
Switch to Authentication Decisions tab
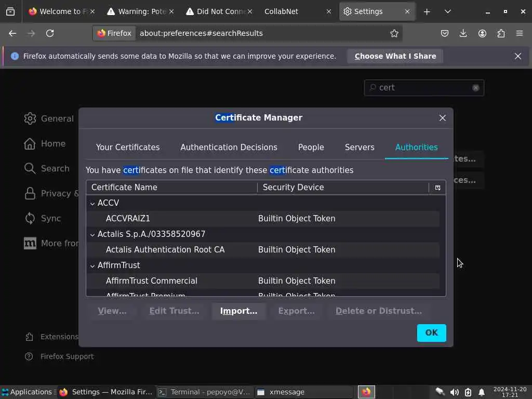229,147
